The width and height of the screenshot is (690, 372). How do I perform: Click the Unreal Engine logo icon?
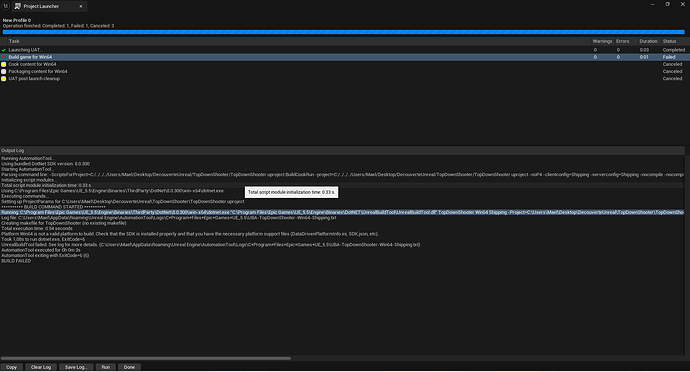(6, 6)
